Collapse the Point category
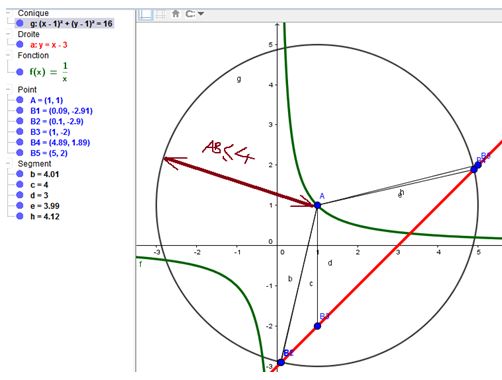Image resolution: width=502 pixels, height=380 pixels. pyautogui.click(x=8, y=90)
